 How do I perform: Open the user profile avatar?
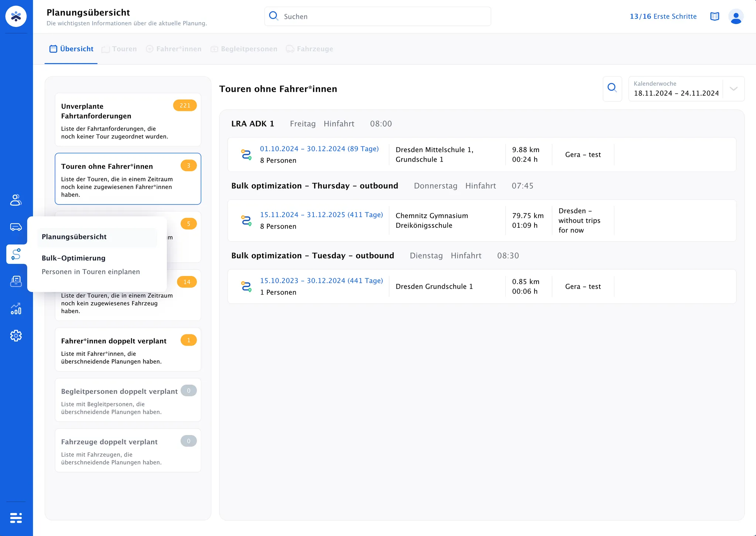click(736, 16)
